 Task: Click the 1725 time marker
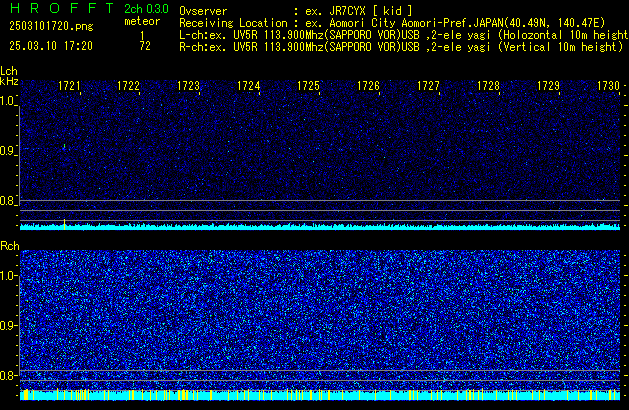[x=308, y=86]
